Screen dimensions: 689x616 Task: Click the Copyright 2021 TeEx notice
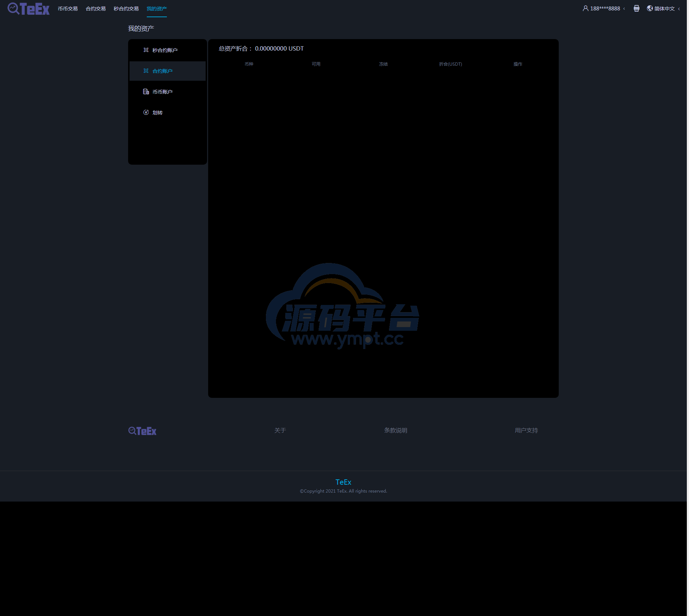click(x=343, y=491)
